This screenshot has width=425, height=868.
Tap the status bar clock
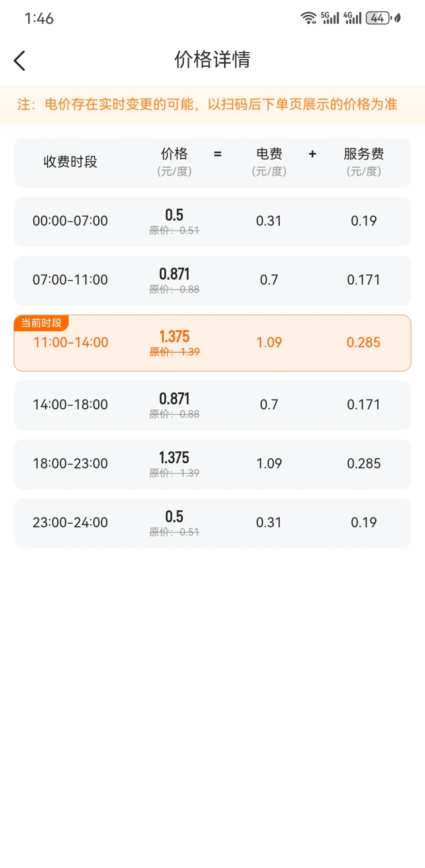click(x=39, y=18)
